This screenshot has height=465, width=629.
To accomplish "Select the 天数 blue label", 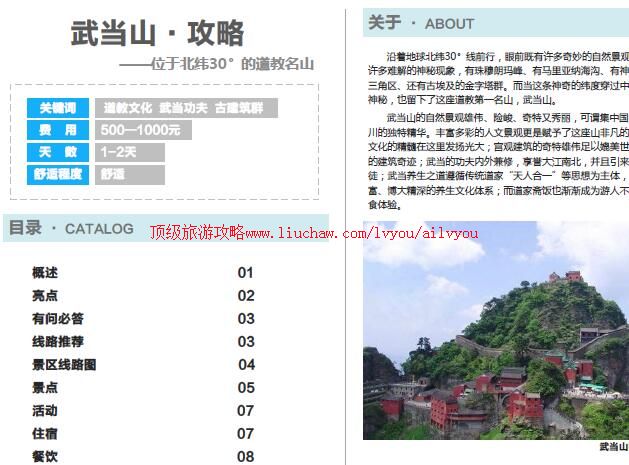I will tap(58, 152).
